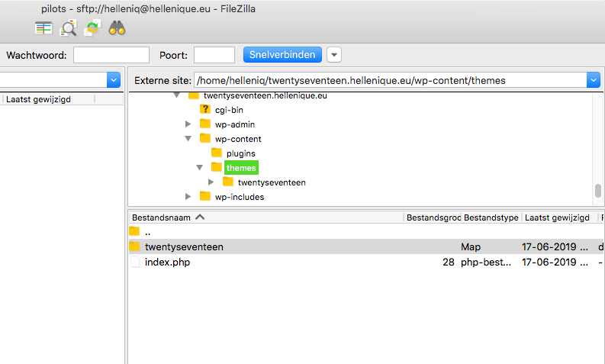Viewport: 605px width, 364px height.
Task: Expand the wp-includes folder arrow
Action: pyautogui.click(x=188, y=196)
